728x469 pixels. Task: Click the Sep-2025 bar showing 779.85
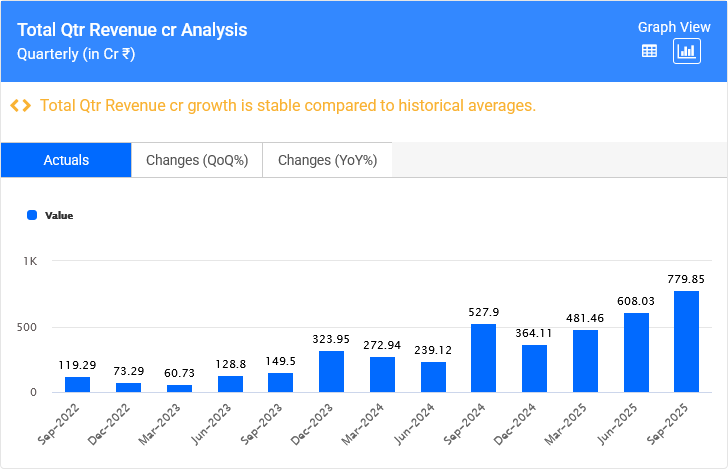tap(687, 342)
